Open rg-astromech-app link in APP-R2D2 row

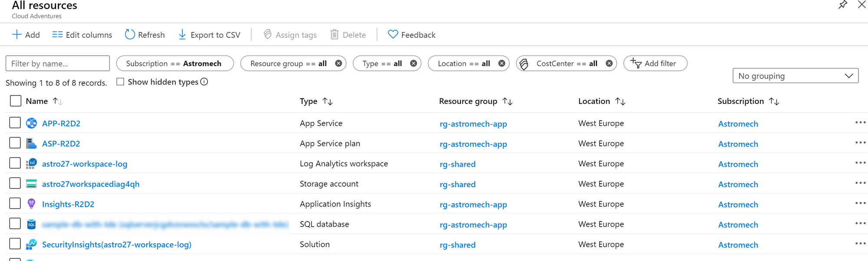coord(473,124)
